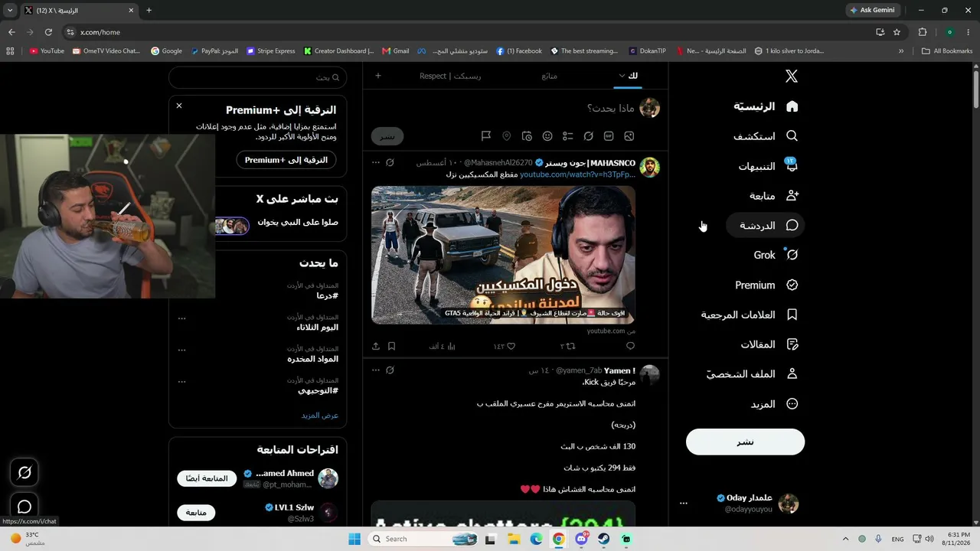Click the Grok icon in the compose toolbar
The width and height of the screenshot is (980, 551).
(588, 136)
